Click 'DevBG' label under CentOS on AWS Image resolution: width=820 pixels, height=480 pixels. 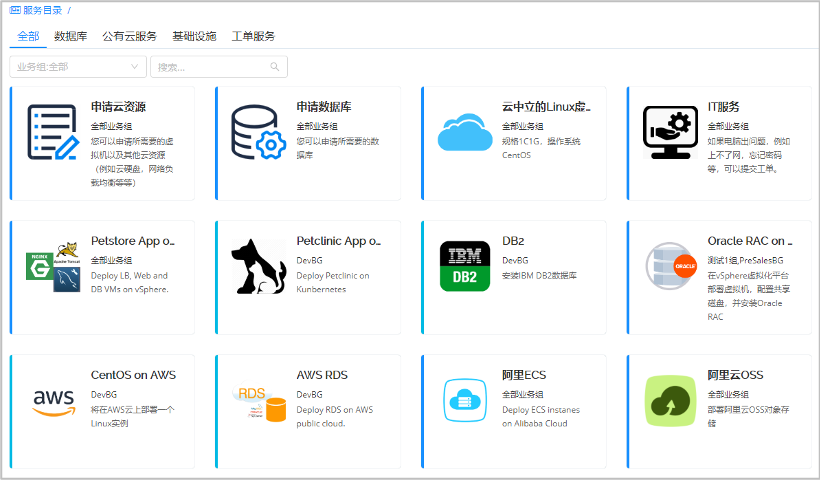coord(104,395)
